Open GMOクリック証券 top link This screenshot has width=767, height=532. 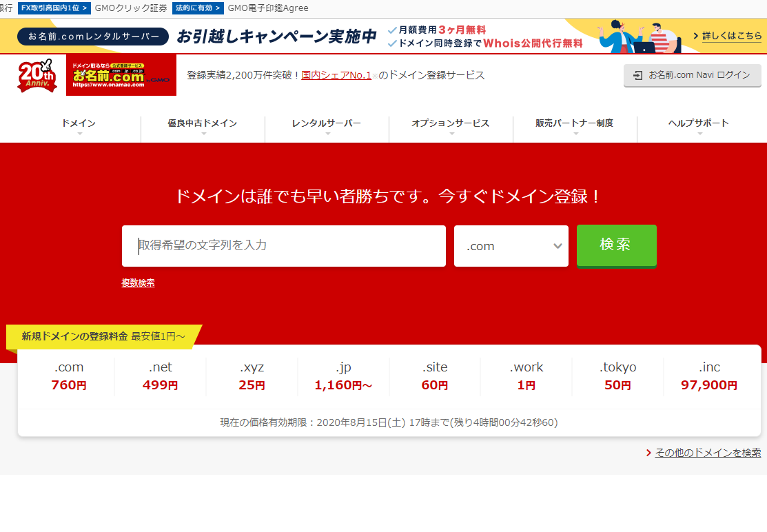131,8
